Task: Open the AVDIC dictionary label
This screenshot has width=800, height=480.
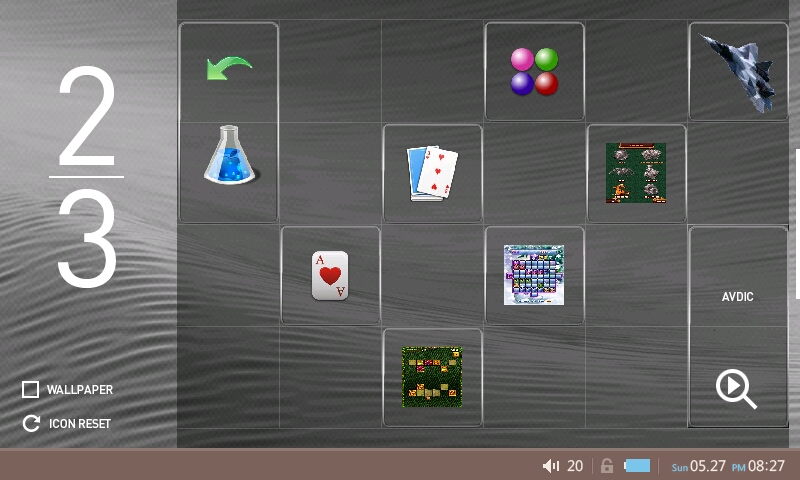Action: click(x=737, y=297)
